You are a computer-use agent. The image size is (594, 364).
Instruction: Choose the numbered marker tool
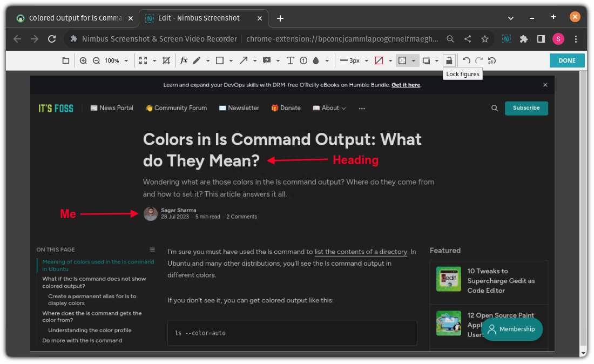click(x=303, y=60)
